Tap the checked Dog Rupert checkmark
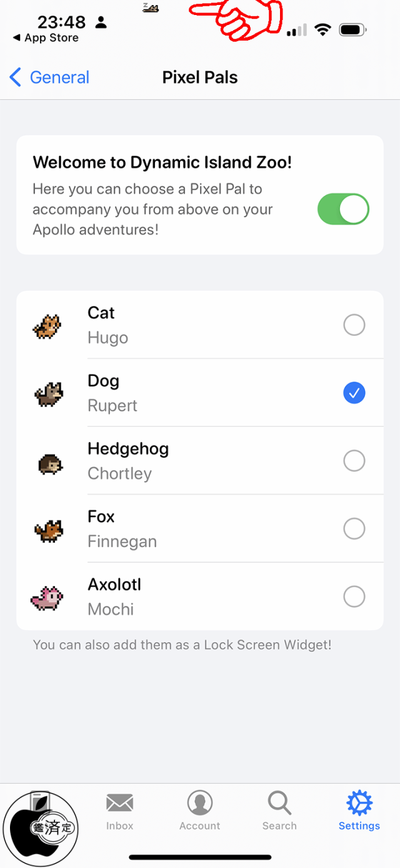The image size is (400, 868). click(354, 393)
